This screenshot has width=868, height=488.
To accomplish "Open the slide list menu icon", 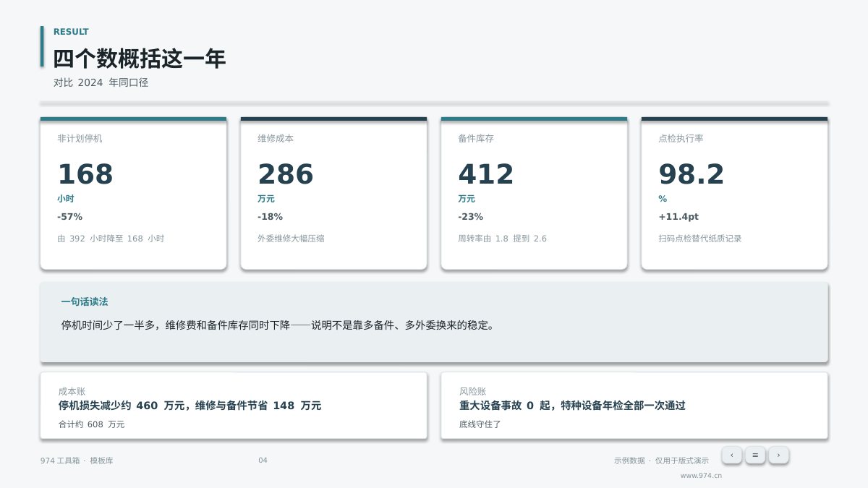I will (x=755, y=455).
